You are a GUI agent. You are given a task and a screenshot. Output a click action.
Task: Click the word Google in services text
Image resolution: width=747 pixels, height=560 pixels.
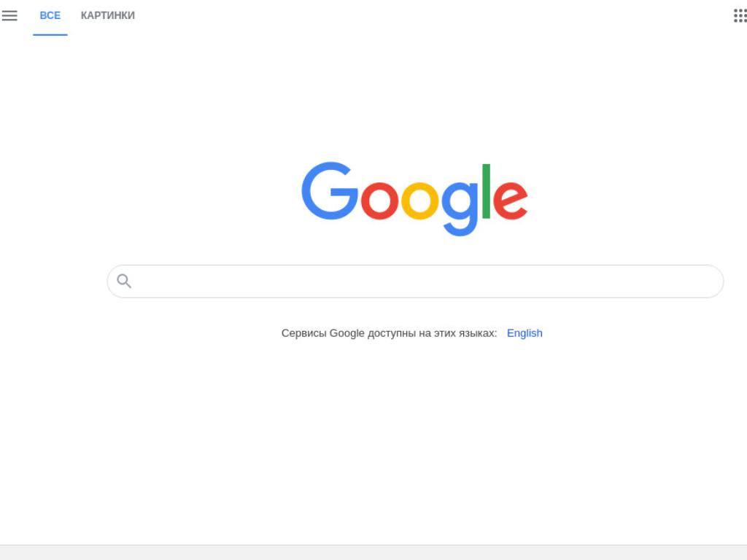347,332
